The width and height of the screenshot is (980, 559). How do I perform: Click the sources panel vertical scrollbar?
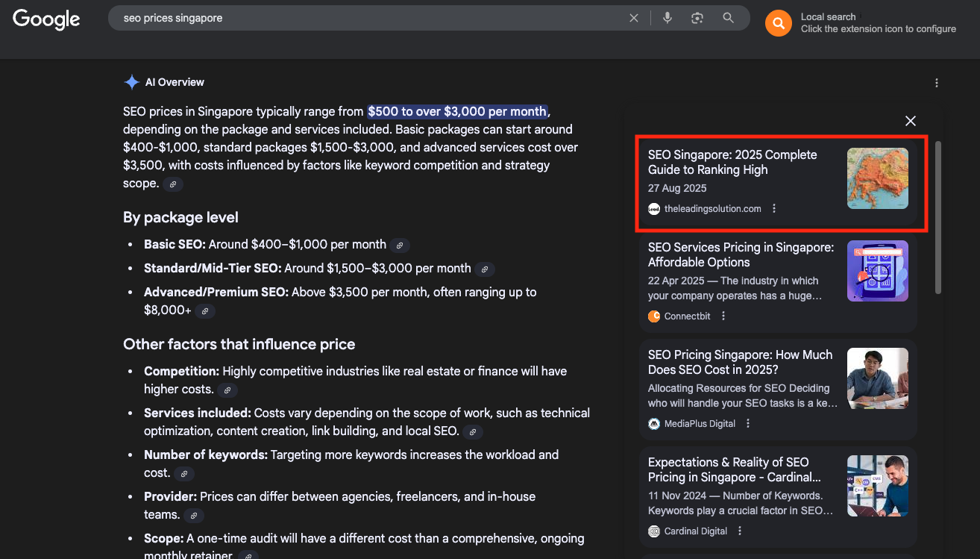937,216
